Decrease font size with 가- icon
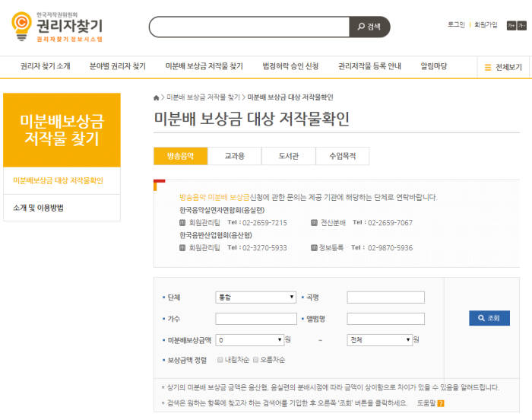This screenshot has width=532, height=420. [x=521, y=25]
